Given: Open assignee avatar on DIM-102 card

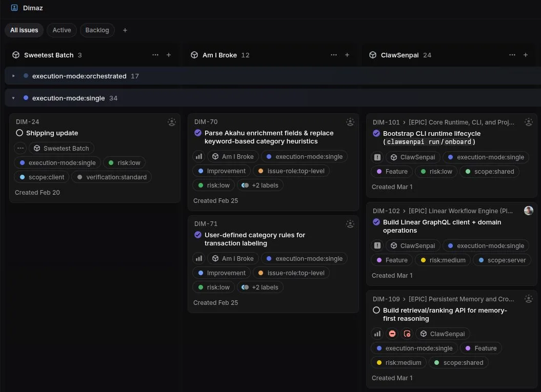Looking at the screenshot, I should (528, 210).
